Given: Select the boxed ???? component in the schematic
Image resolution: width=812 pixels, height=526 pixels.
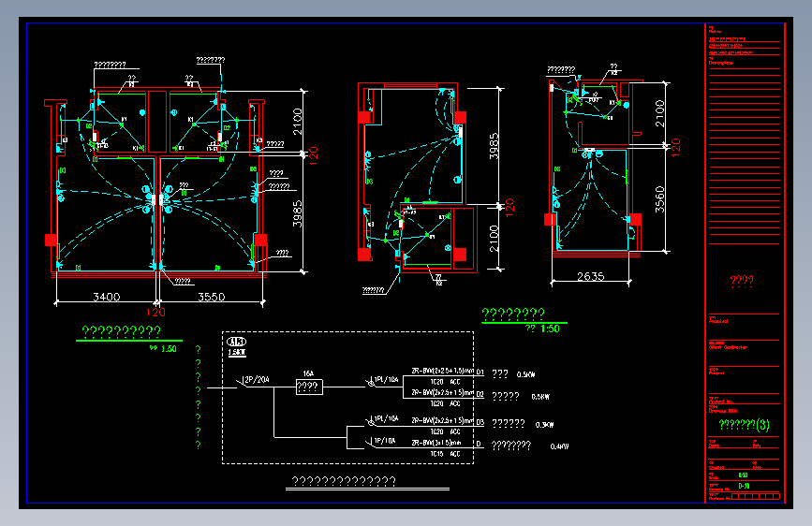Looking at the screenshot, I should tap(309, 387).
